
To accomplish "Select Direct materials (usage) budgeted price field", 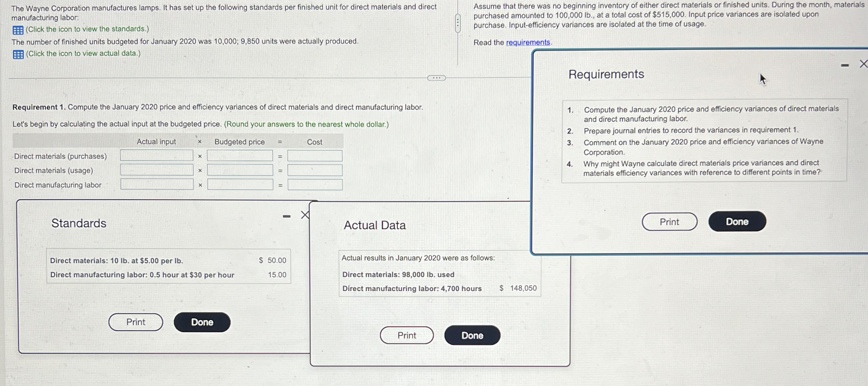I will pos(240,170).
